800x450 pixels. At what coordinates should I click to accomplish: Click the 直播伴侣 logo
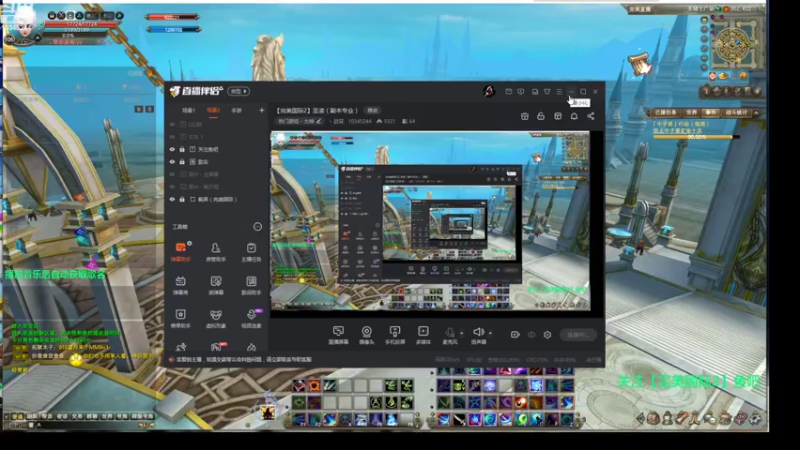(x=196, y=91)
